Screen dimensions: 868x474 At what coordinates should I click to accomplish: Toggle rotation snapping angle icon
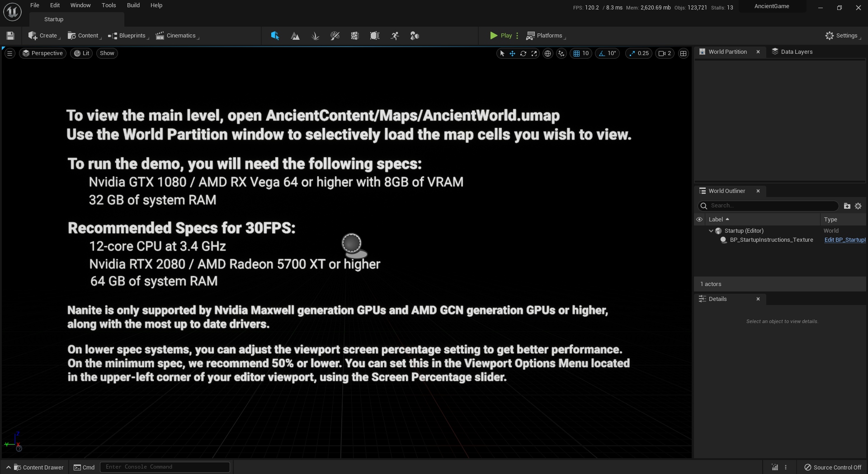pyautogui.click(x=602, y=53)
